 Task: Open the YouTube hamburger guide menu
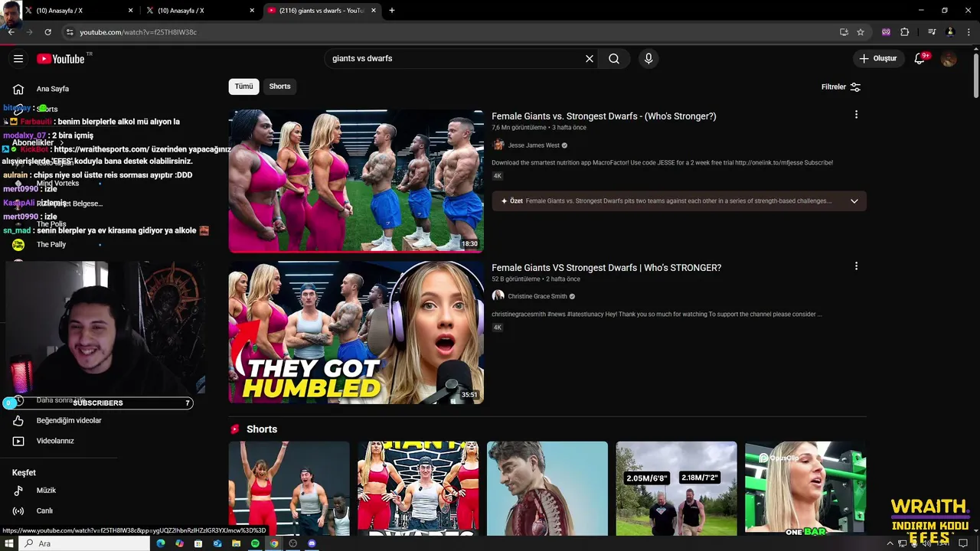coord(18,59)
